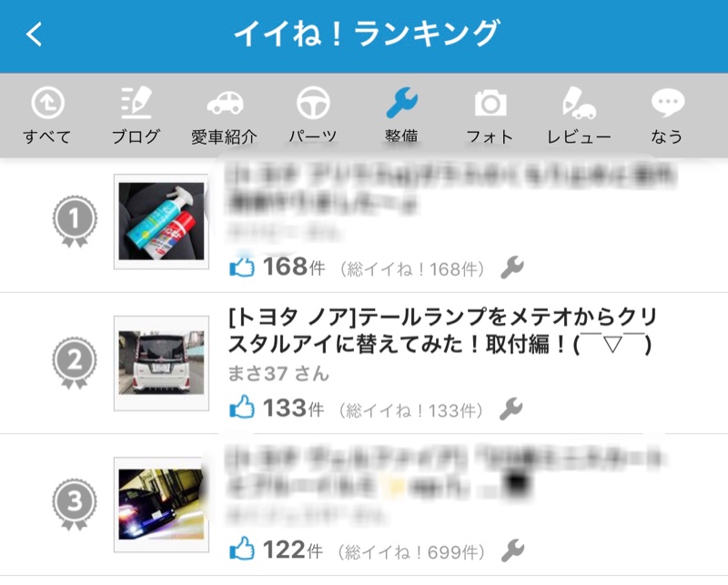Open the spray bottles thumbnail at rank 1

point(161,221)
